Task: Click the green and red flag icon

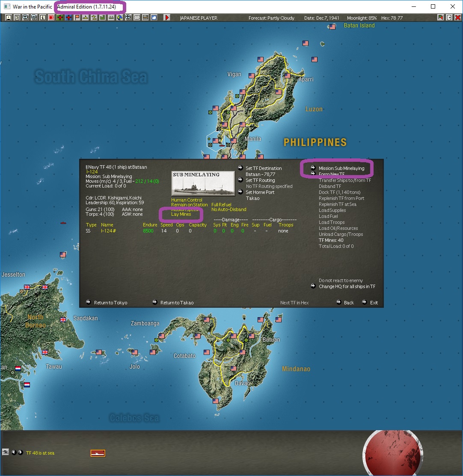Action: coord(440,18)
